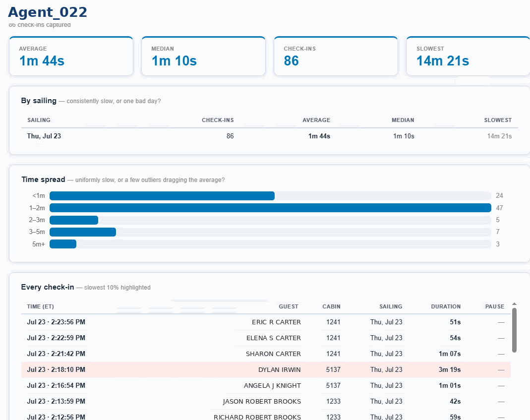Click the AVERAGE column header in sailing table
This screenshot has width=530, height=420.
(316, 120)
